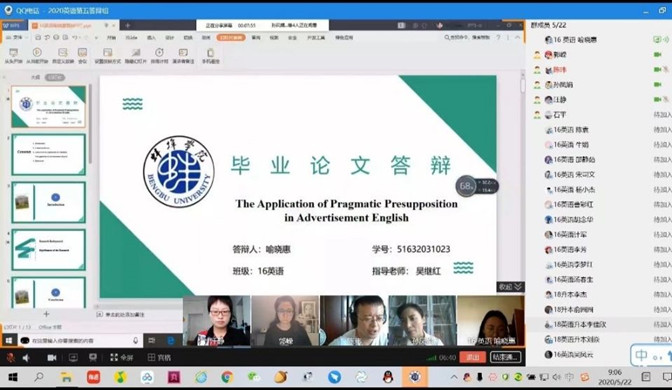Click the rehearse timings clock icon
The image size is (672, 390).
[x=159, y=55]
